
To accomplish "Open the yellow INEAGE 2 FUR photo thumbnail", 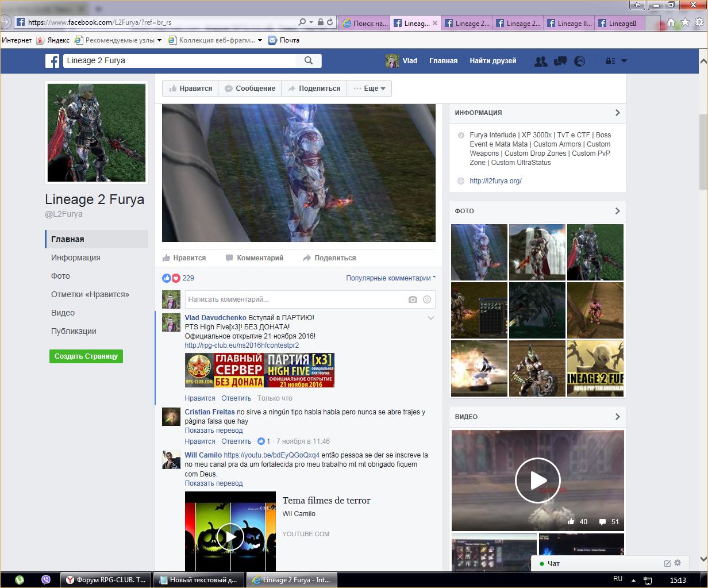I will pos(595,368).
